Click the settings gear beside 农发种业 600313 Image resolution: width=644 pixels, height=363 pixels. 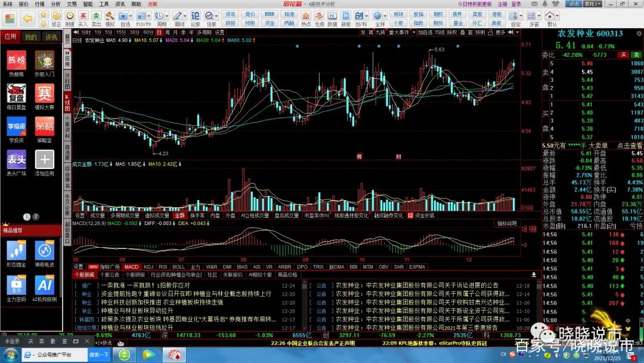pyautogui.click(x=639, y=33)
